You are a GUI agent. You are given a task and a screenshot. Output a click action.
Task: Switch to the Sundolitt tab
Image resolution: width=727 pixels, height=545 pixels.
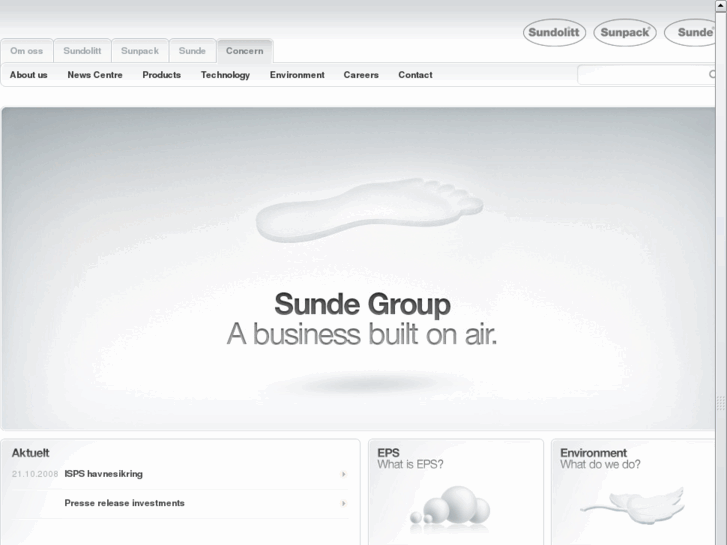82,51
